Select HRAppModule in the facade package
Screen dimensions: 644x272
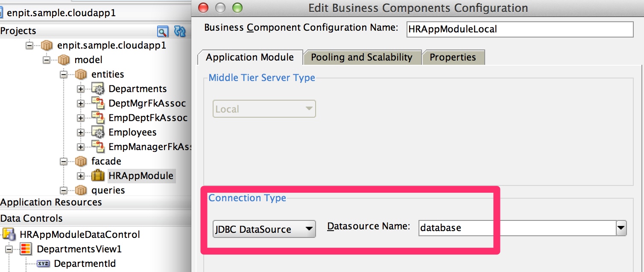[x=141, y=176]
